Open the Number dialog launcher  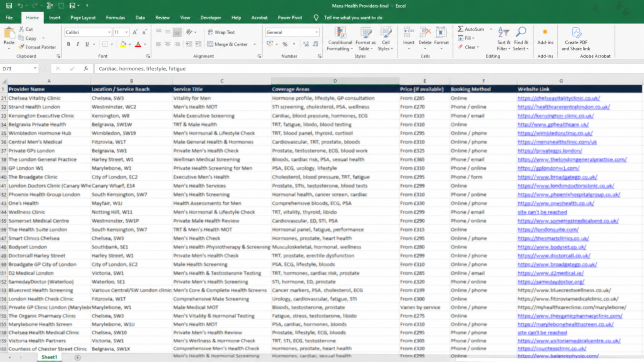click(x=319, y=56)
